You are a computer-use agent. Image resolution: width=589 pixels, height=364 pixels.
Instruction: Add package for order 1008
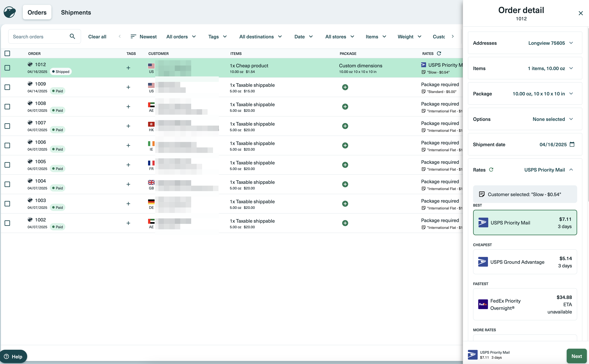click(x=345, y=107)
